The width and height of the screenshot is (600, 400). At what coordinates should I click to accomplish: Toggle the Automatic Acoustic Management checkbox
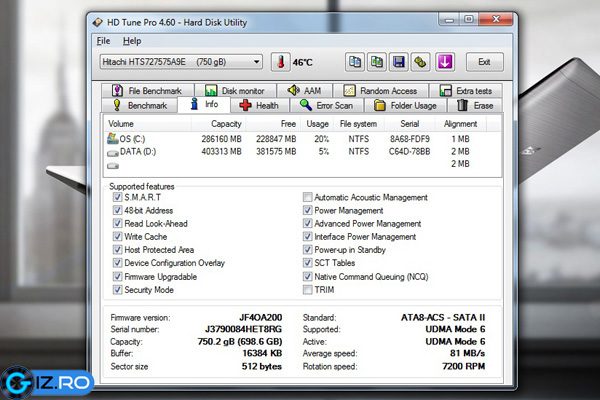[307, 197]
